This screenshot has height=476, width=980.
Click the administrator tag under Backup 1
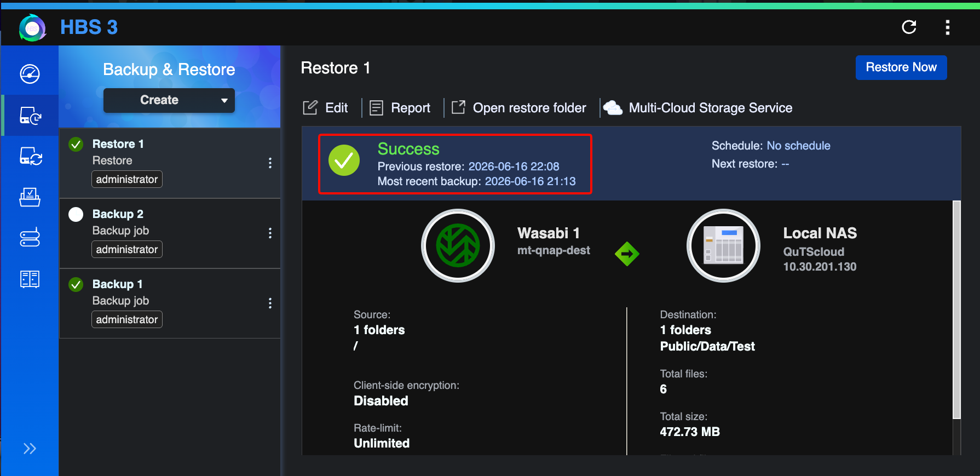[x=127, y=319]
